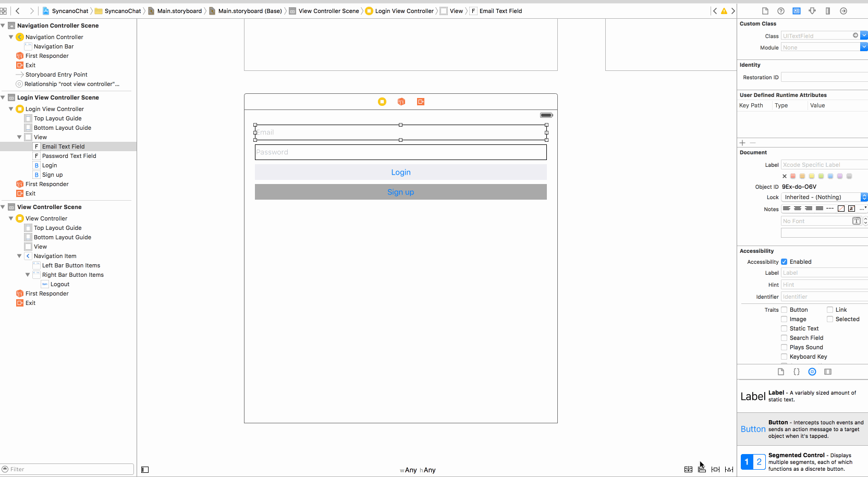Screen dimensions: 868x477
Task: Go back in editor history
Action: tap(18, 11)
